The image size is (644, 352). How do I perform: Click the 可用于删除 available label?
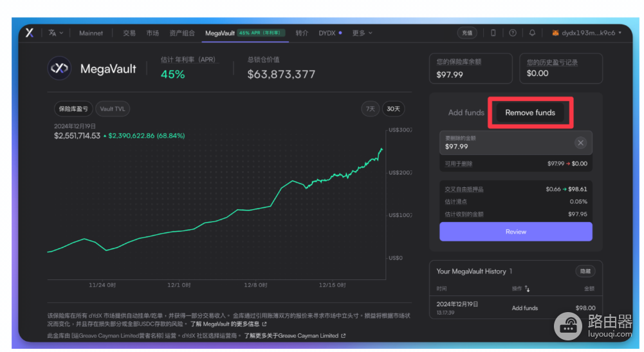click(x=458, y=164)
